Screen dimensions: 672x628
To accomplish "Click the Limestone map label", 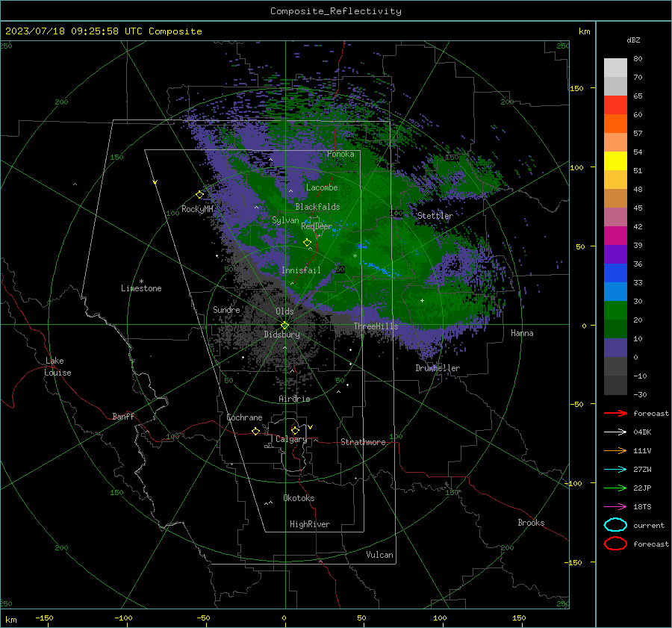I will pos(141,288).
